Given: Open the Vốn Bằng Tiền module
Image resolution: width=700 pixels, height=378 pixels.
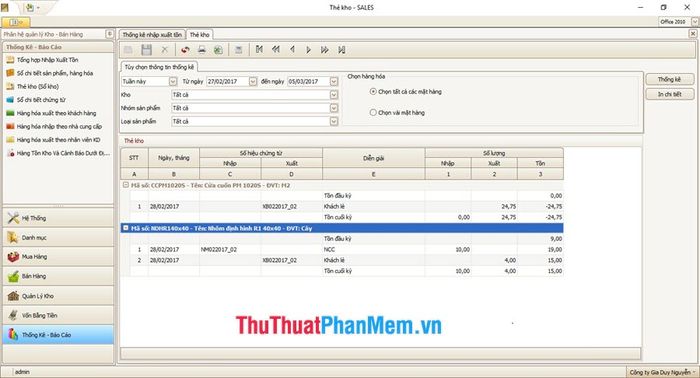Looking at the screenshot, I should (58, 315).
